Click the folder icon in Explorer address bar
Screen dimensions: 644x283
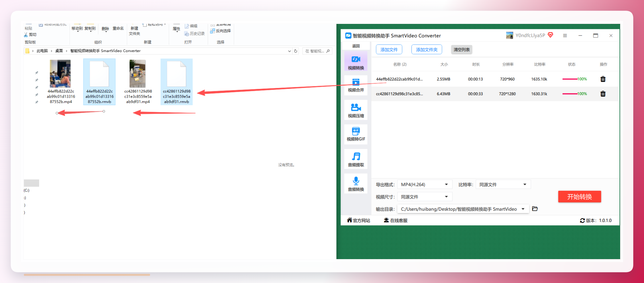tap(27, 51)
